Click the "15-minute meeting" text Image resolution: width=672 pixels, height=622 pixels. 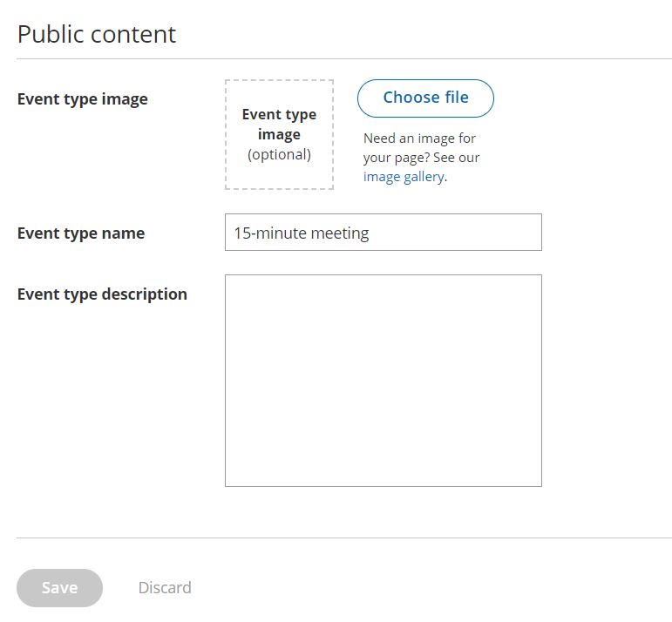302,233
